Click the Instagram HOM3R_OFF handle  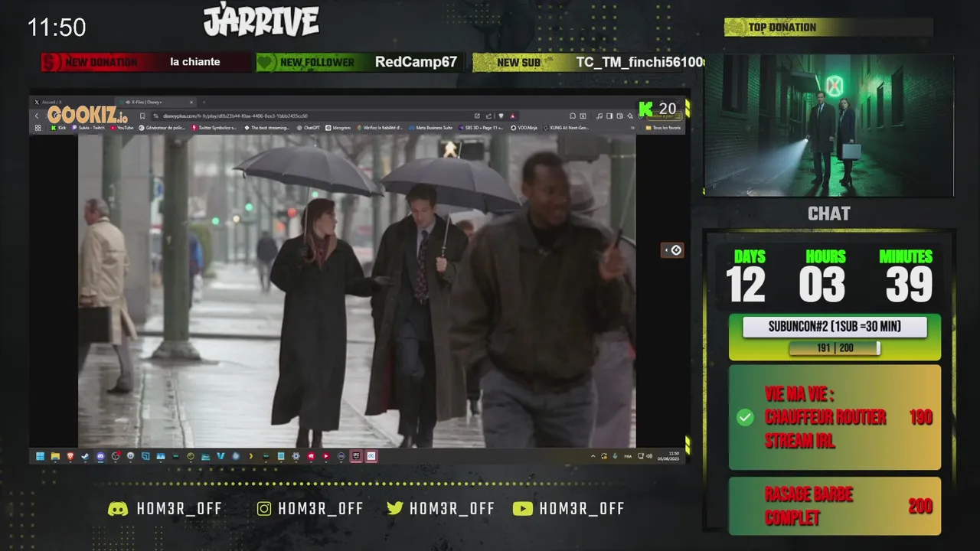[310, 509]
